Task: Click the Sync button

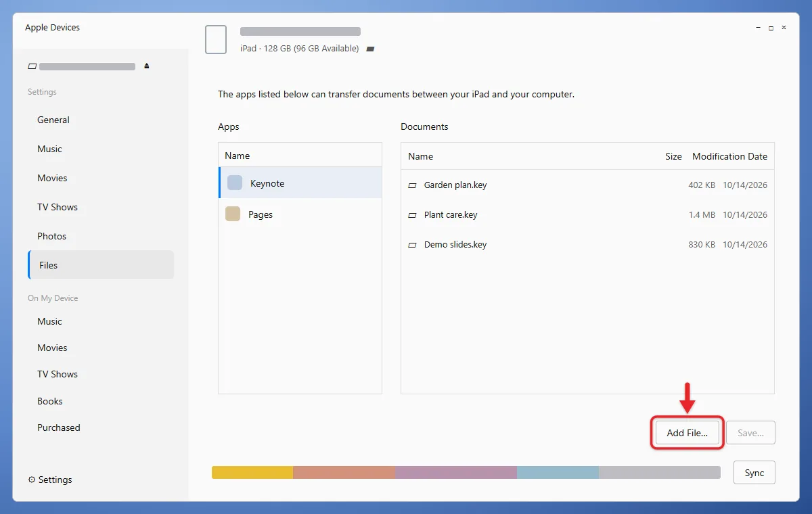Action: (x=754, y=473)
